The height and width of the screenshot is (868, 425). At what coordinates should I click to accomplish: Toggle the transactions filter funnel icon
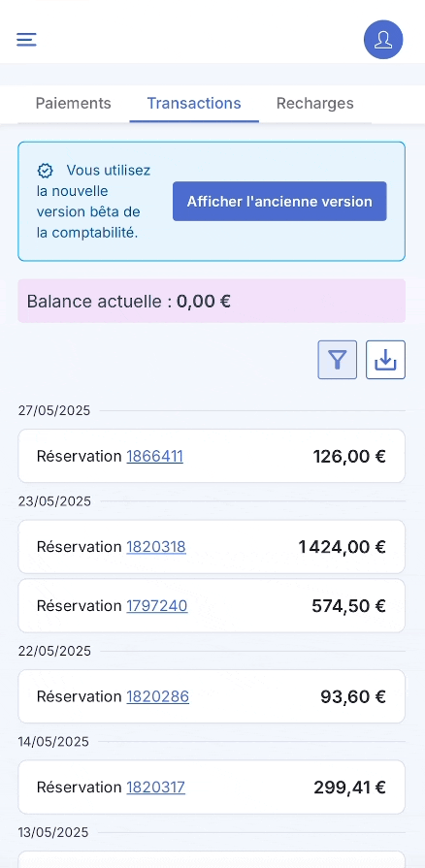(x=337, y=360)
